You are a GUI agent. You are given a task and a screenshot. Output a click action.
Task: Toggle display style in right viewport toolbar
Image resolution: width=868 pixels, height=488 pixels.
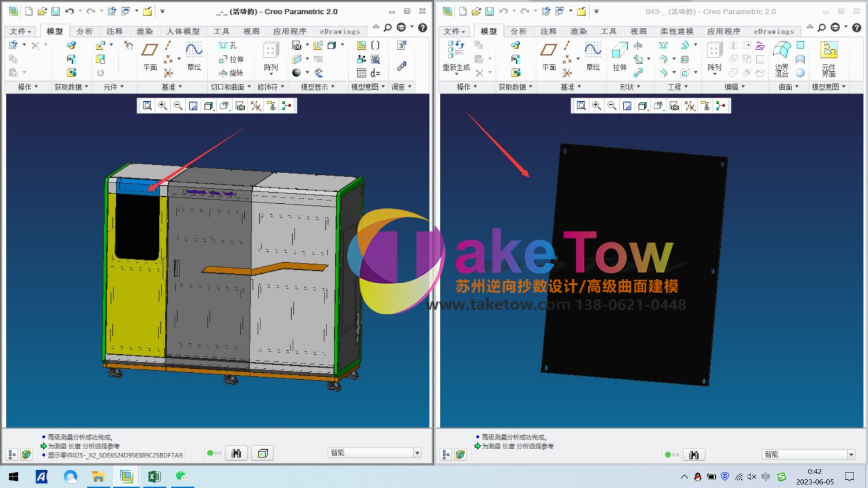pos(642,106)
